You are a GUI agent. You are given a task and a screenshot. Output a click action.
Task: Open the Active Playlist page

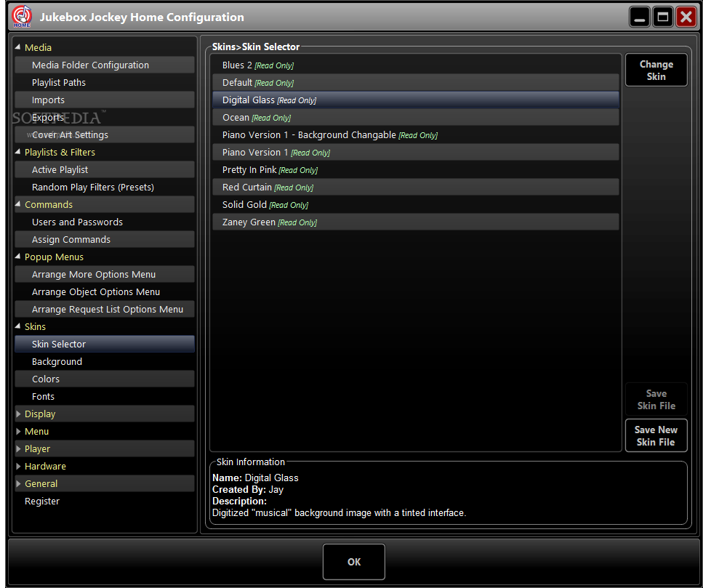point(105,170)
